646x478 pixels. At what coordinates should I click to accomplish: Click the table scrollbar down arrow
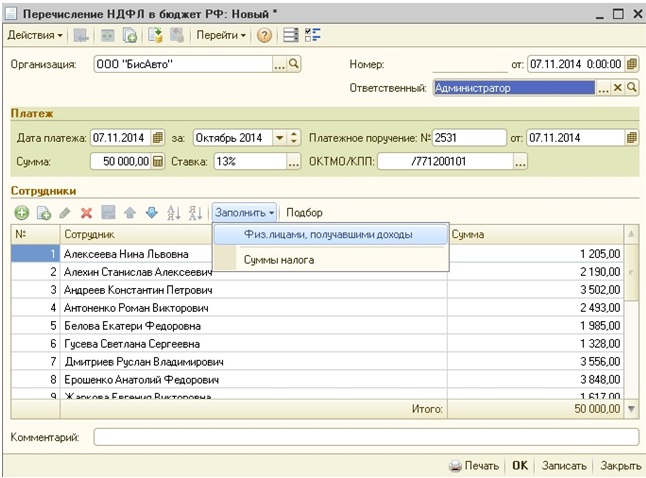click(x=631, y=409)
